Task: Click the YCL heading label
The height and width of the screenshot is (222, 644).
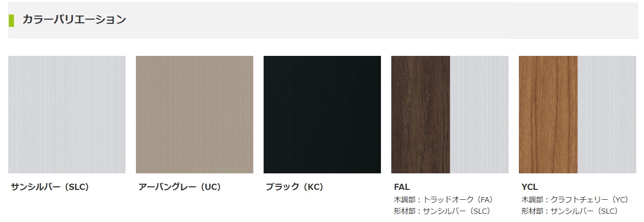Action: pyautogui.click(x=529, y=187)
